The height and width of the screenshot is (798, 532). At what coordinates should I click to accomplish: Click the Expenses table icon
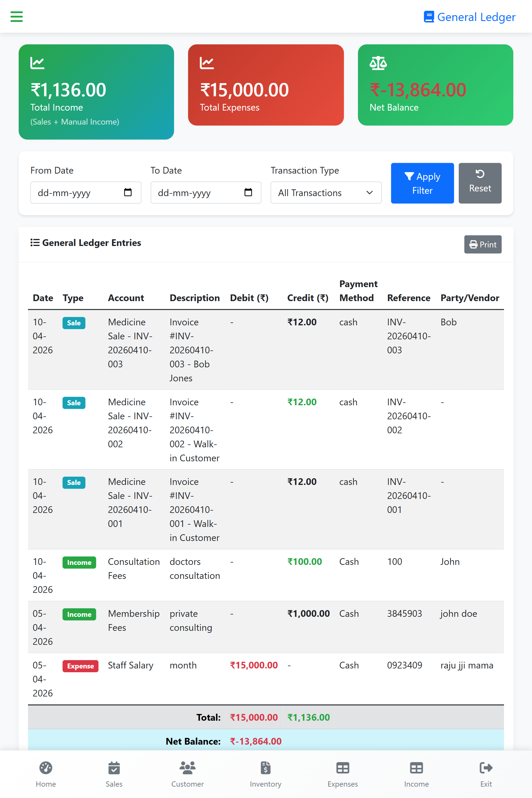tap(343, 768)
